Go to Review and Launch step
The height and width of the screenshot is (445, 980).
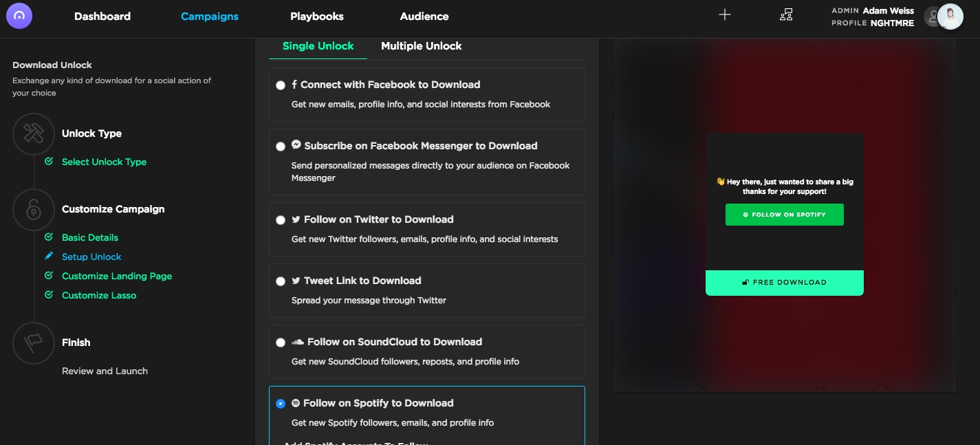coord(105,371)
